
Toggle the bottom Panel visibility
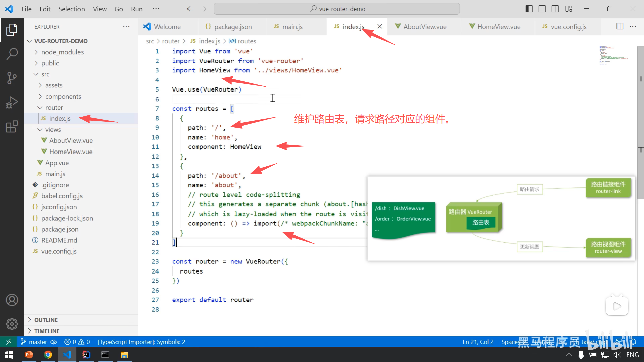(542, 9)
